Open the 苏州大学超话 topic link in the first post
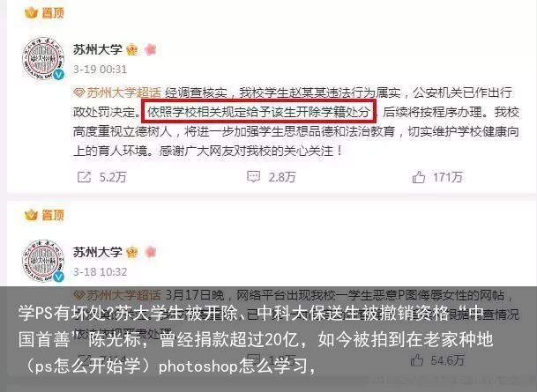The width and height of the screenshot is (537, 392). point(117,92)
